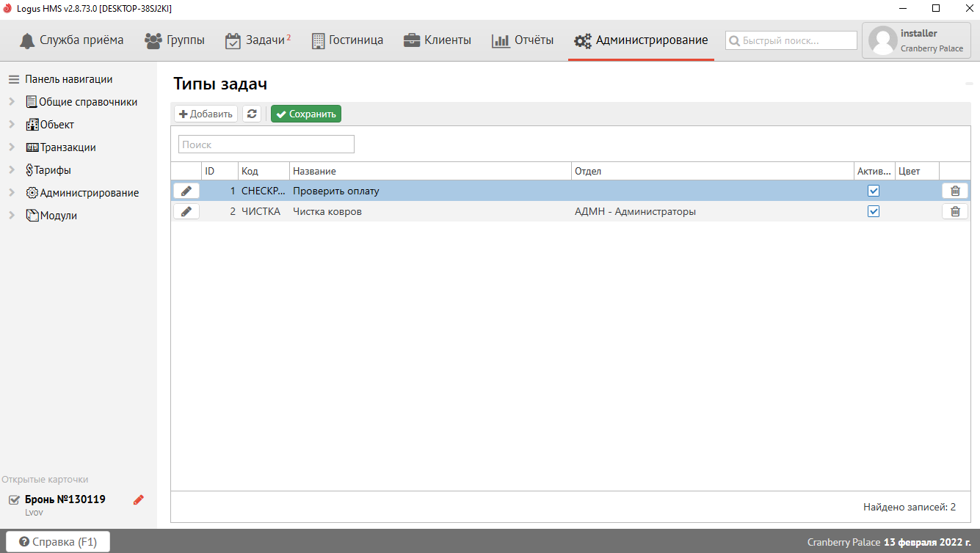This screenshot has height=553, width=980.
Task: Click the Поиск field above the table
Action: (x=266, y=144)
